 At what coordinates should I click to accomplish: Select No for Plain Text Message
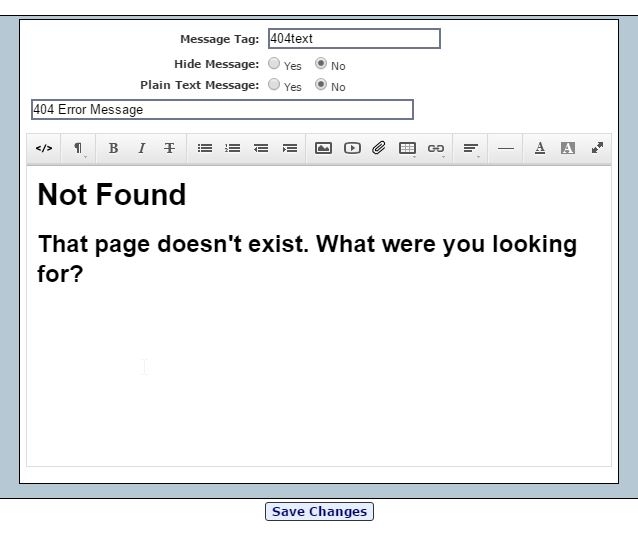click(x=321, y=84)
